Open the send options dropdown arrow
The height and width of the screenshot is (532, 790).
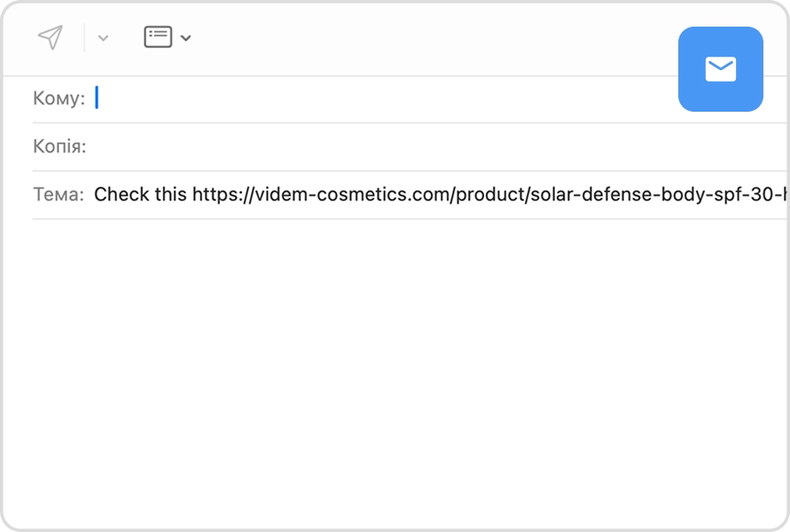pos(103,38)
